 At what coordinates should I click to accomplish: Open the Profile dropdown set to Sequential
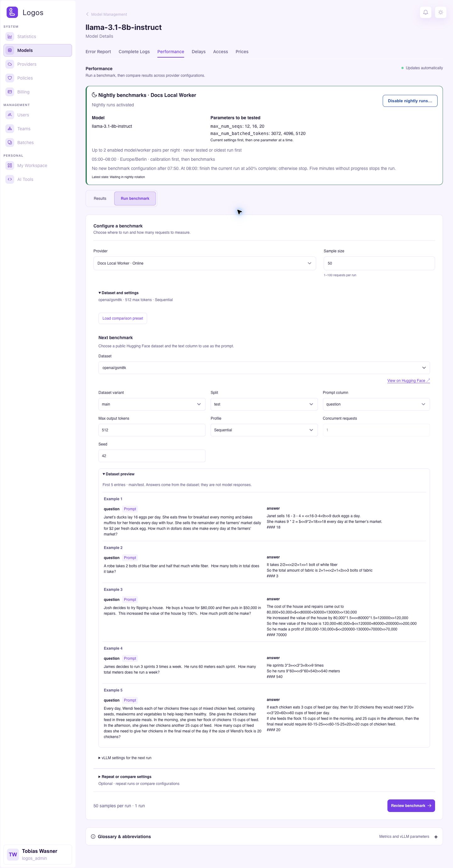click(x=264, y=430)
